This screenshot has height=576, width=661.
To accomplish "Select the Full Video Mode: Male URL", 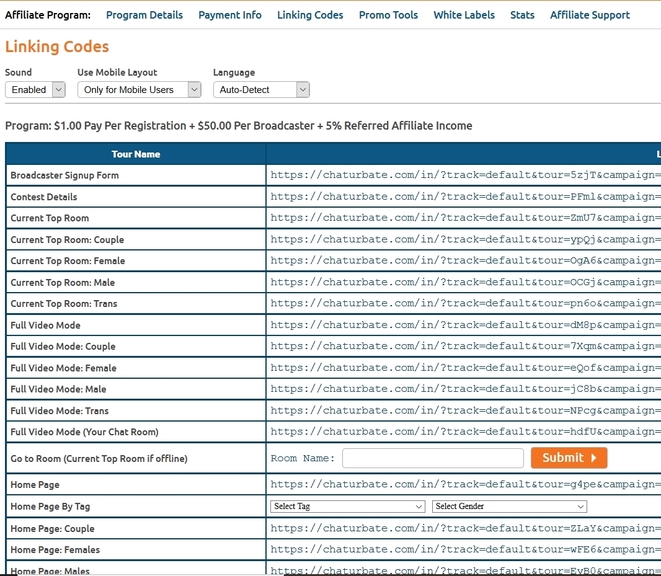I will click(465, 389).
